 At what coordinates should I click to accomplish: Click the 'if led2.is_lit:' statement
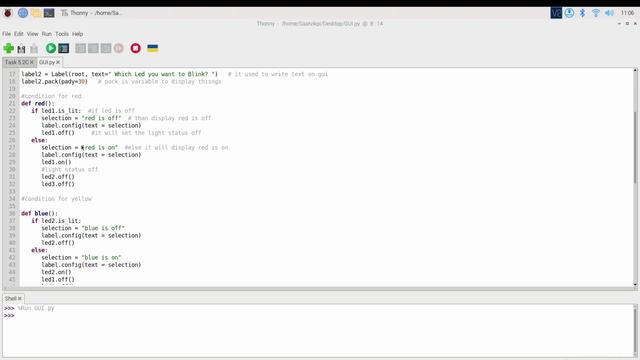(x=56, y=221)
